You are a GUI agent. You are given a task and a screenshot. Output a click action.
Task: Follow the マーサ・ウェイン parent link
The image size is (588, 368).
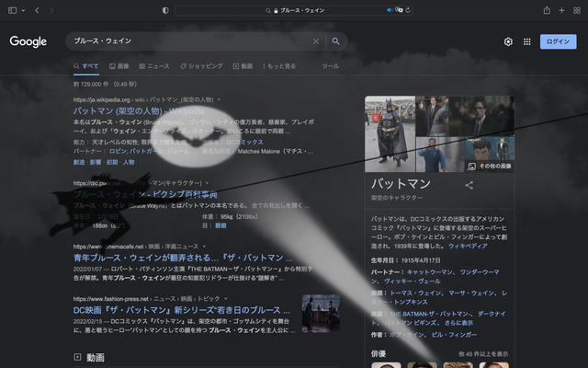[x=471, y=293]
